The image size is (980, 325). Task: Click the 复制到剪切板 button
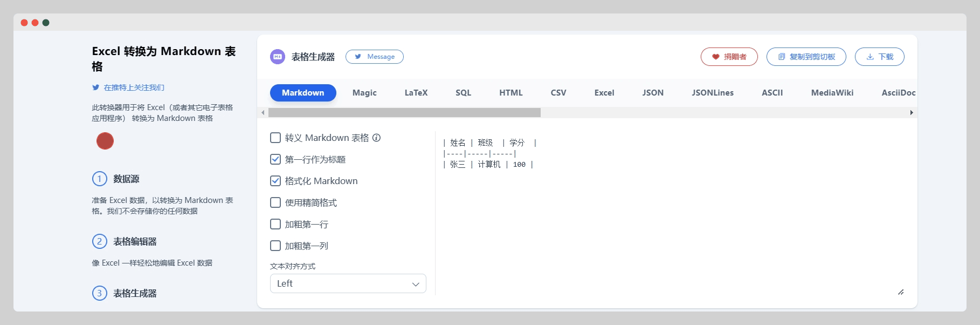tap(806, 57)
